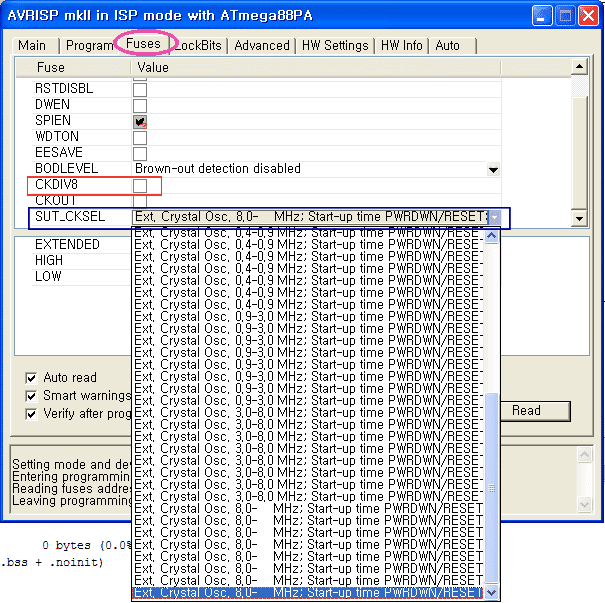Enable the RSTDISBL fuse checkbox
This screenshot has width=605, height=603.
click(x=140, y=90)
